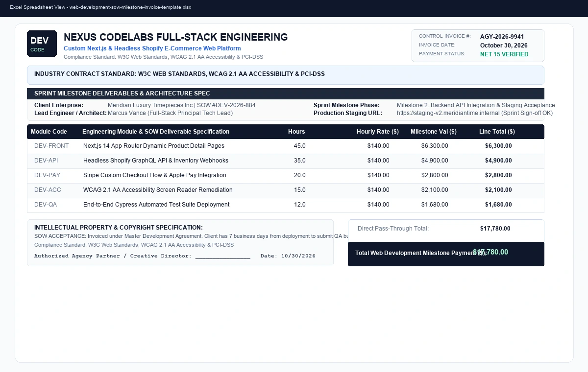The image size is (588, 372).
Task: Click the DEV CODE logo badge
Action: tap(42, 44)
